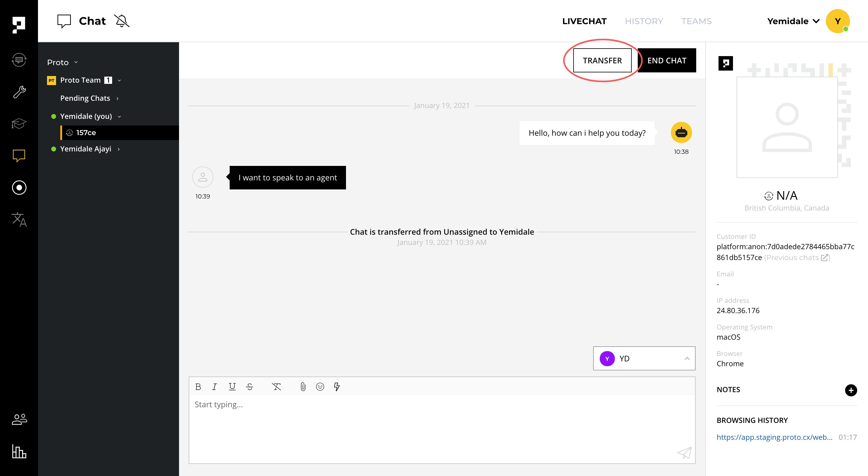Open the yellow livechat sidebar icon

coord(19,156)
